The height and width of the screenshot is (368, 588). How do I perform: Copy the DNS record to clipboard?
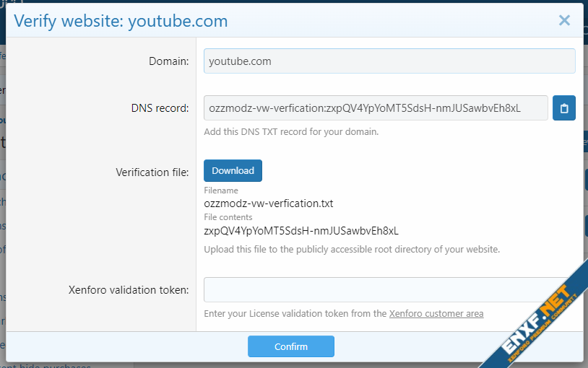pyautogui.click(x=564, y=108)
